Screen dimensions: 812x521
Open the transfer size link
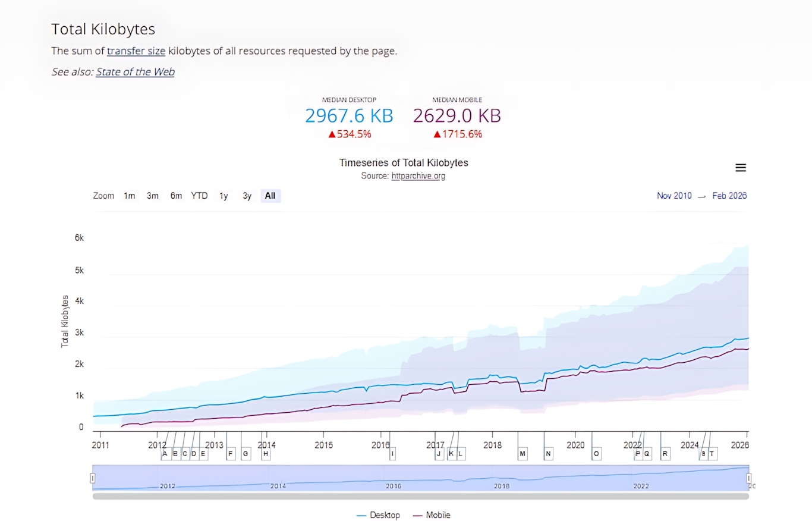click(x=136, y=51)
